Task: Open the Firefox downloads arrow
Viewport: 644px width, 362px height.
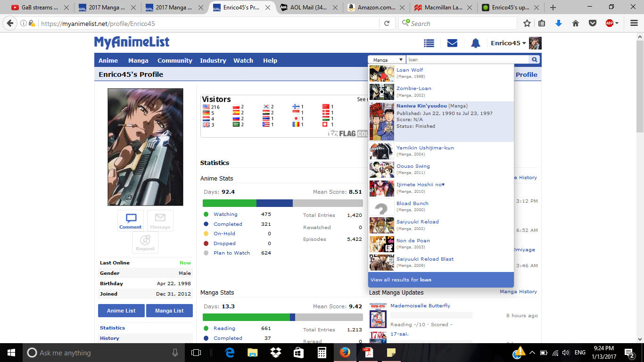Action: point(559,23)
